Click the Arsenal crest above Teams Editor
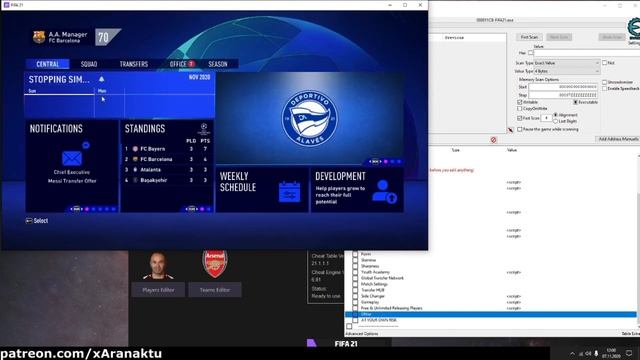 click(x=215, y=264)
